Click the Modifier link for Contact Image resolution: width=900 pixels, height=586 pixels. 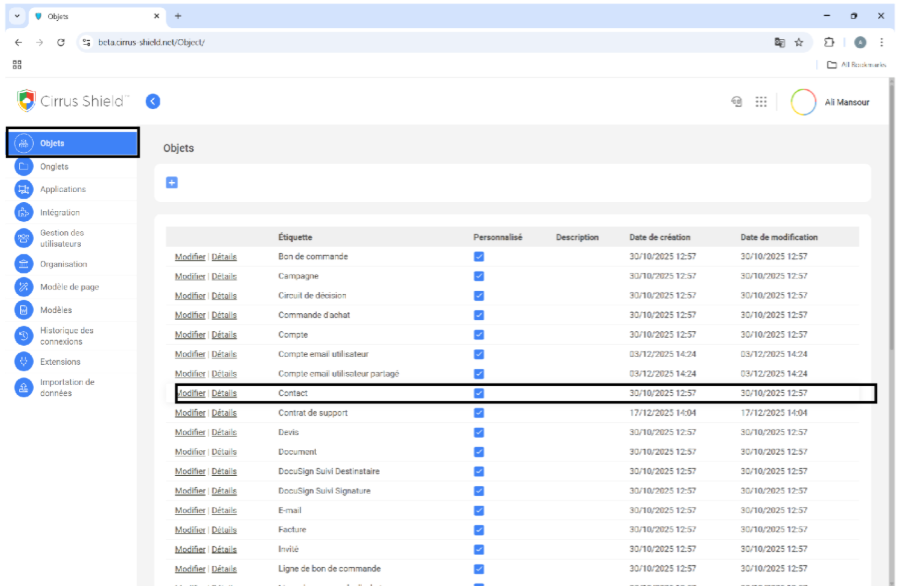[190, 393]
